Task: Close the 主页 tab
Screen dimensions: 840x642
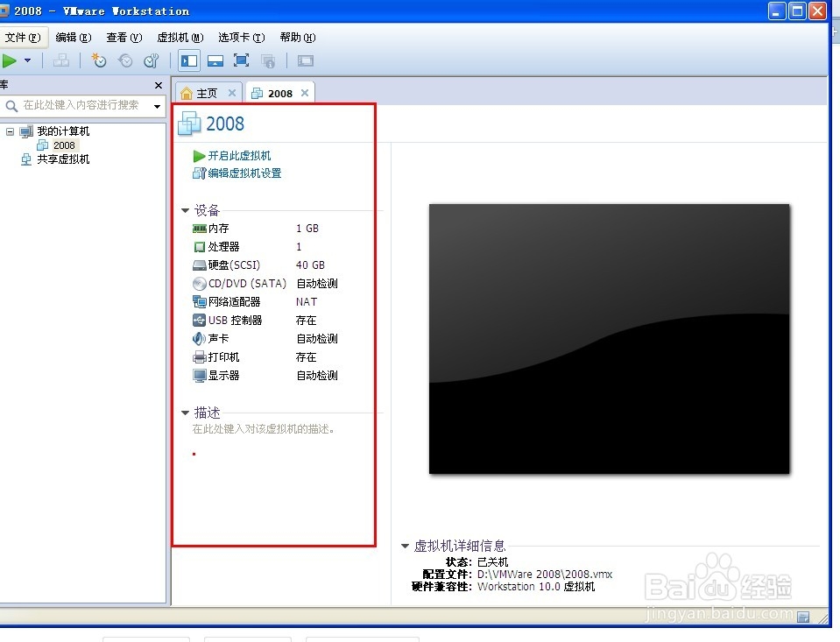Action: (232, 93)
